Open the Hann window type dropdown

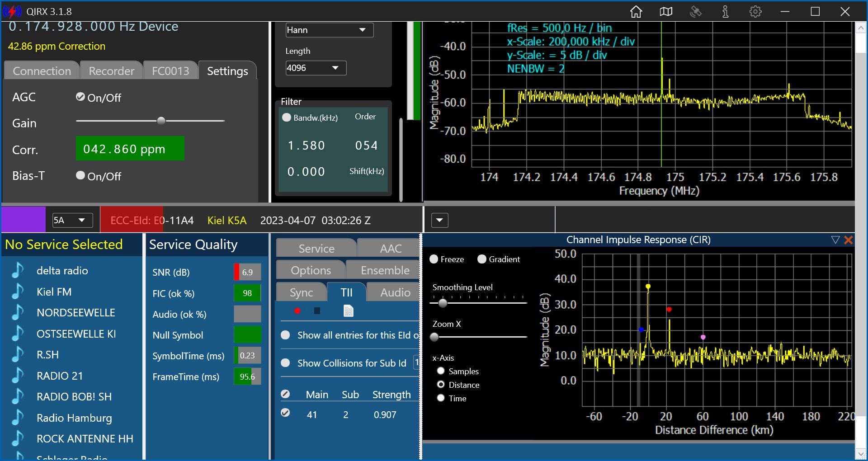330,30
